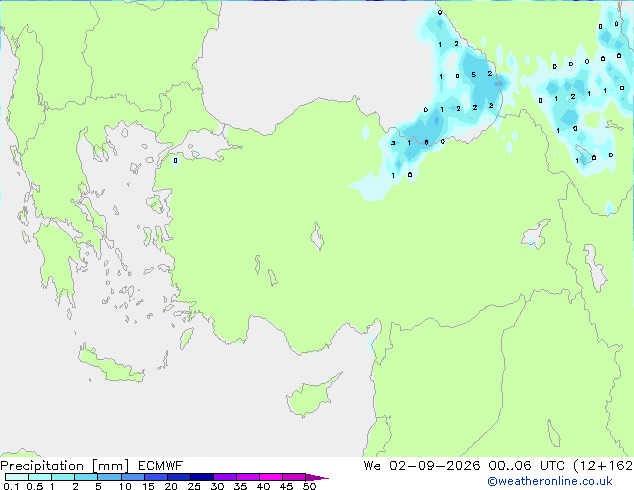The height and width of the screenshot is (490, 634).
Task: Select legend value "35"
Action: point(240,486)
